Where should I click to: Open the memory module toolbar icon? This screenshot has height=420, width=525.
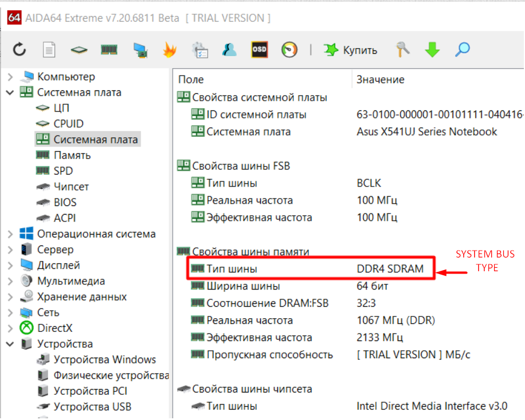(109, 50)
